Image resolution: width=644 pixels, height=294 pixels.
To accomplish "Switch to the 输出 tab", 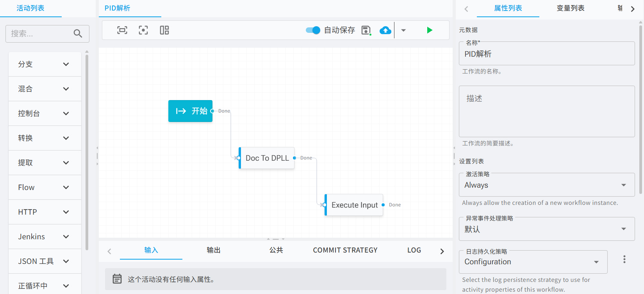I will point(214,250).
